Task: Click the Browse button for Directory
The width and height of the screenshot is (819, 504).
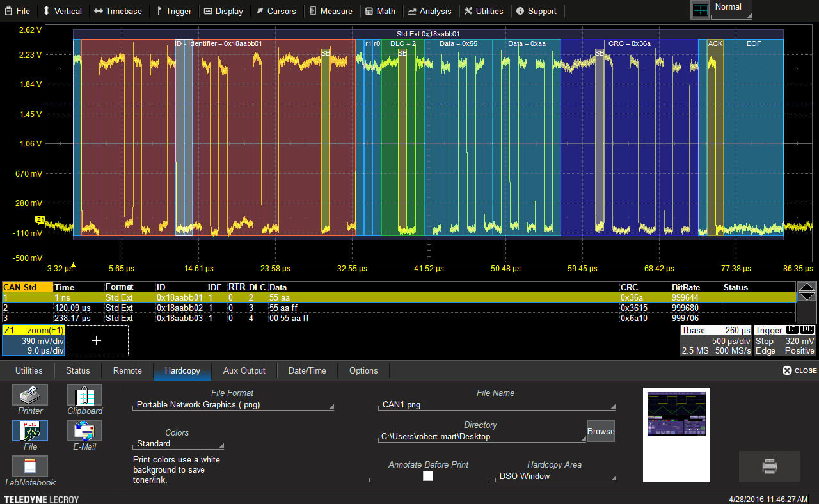Action: (x=600, y=430)
